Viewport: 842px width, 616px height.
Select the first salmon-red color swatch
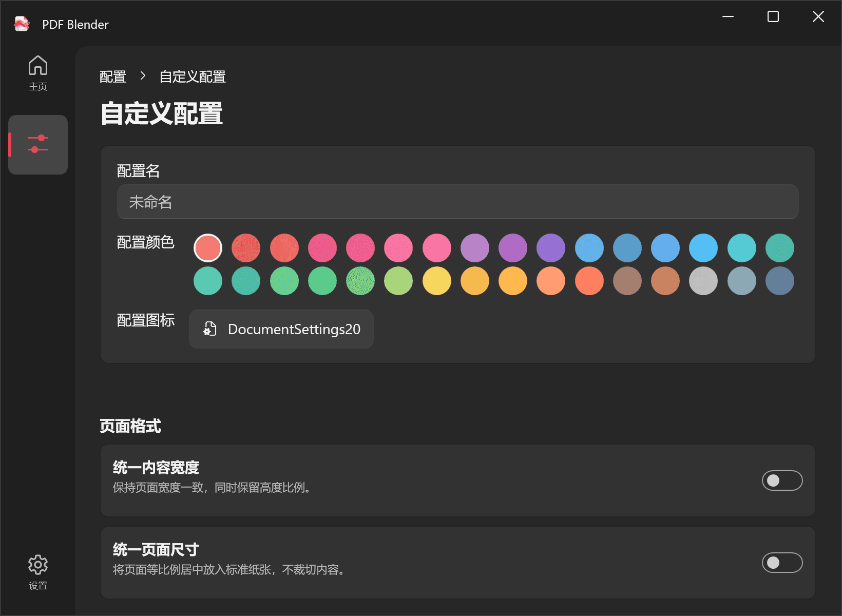tap(208, 248)
